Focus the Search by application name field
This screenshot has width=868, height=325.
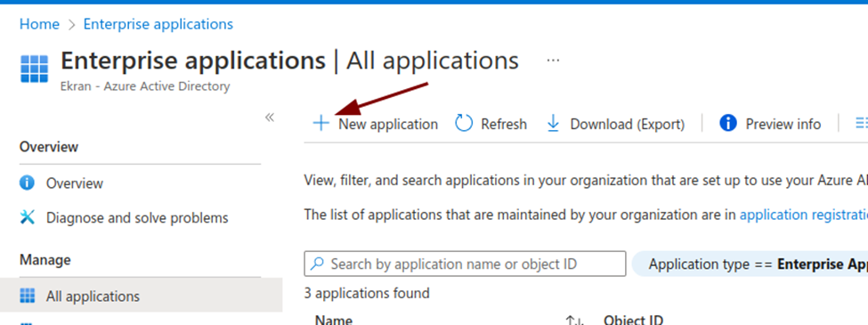[465, 264]
